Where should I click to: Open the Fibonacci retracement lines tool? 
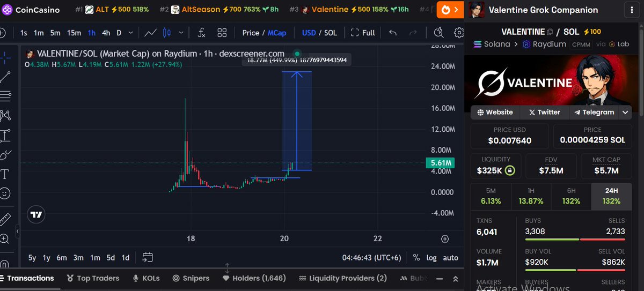4,96
